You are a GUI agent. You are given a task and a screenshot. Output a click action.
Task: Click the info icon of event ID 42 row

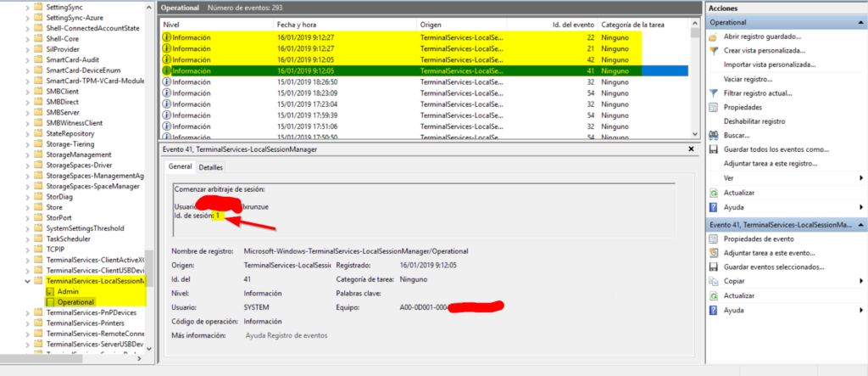pyautogui.click(x=167, y=60)
